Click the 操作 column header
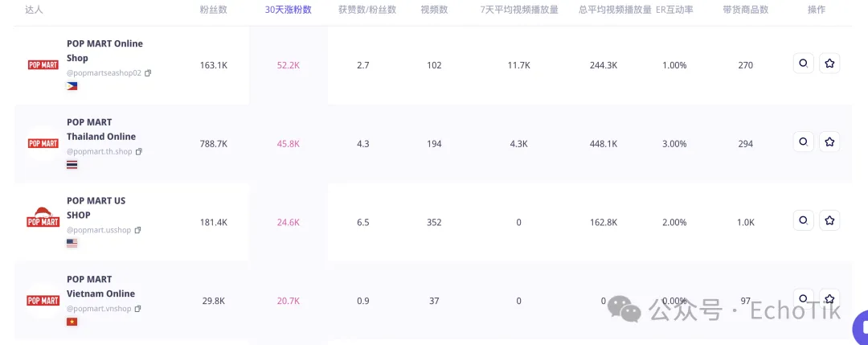868x345 pixels. point(817,10)
